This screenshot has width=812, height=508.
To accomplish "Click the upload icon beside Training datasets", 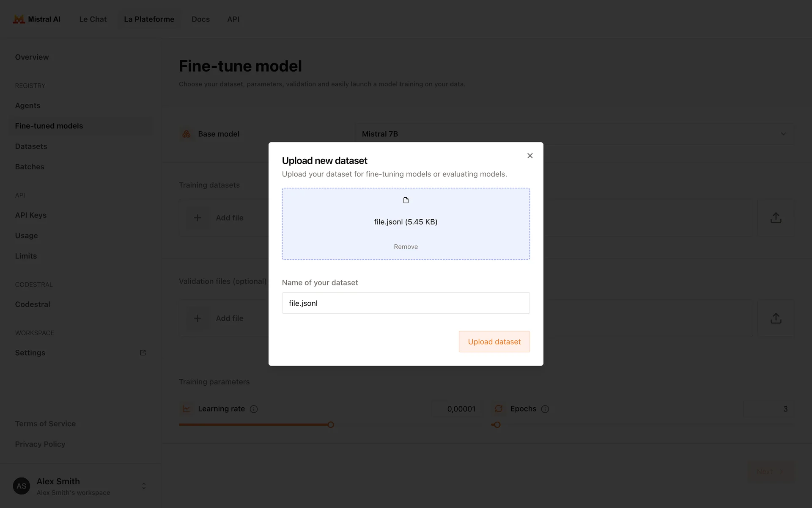I will [x=776, y=218].
